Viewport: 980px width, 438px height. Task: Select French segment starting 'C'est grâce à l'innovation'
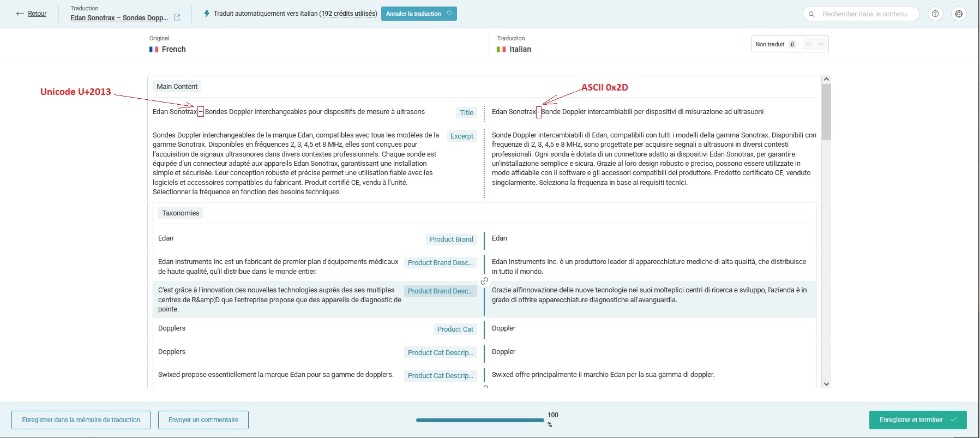tap(280, 299)
